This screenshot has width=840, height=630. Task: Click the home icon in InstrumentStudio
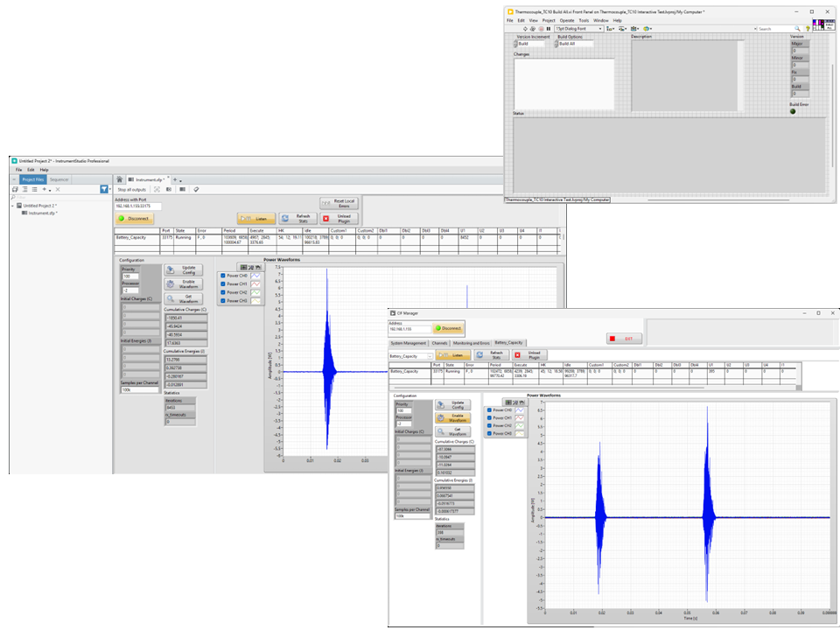[x=120, y=179]
